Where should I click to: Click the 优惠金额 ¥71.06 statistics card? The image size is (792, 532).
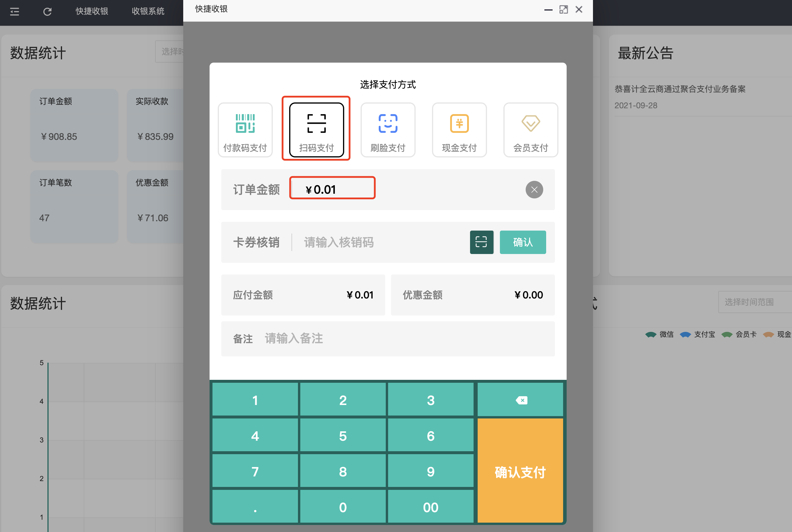(155, 207)
